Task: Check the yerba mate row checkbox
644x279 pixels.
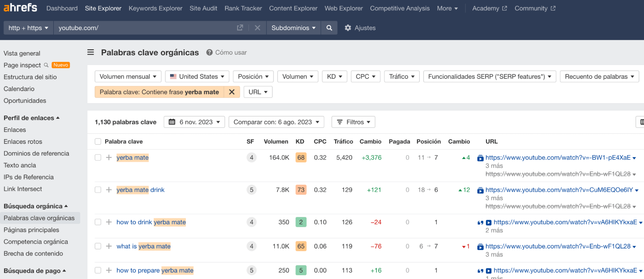Action: (x=98, y=157)
